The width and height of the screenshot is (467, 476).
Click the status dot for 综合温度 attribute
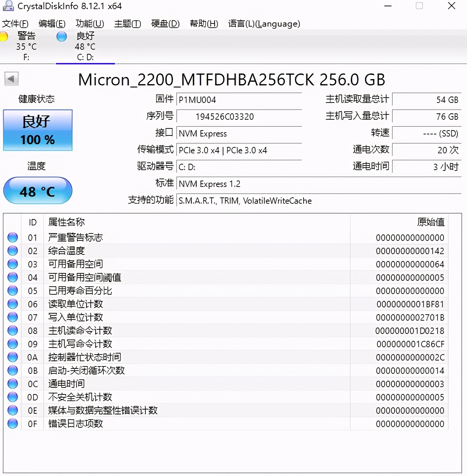(x=12, y=250)
